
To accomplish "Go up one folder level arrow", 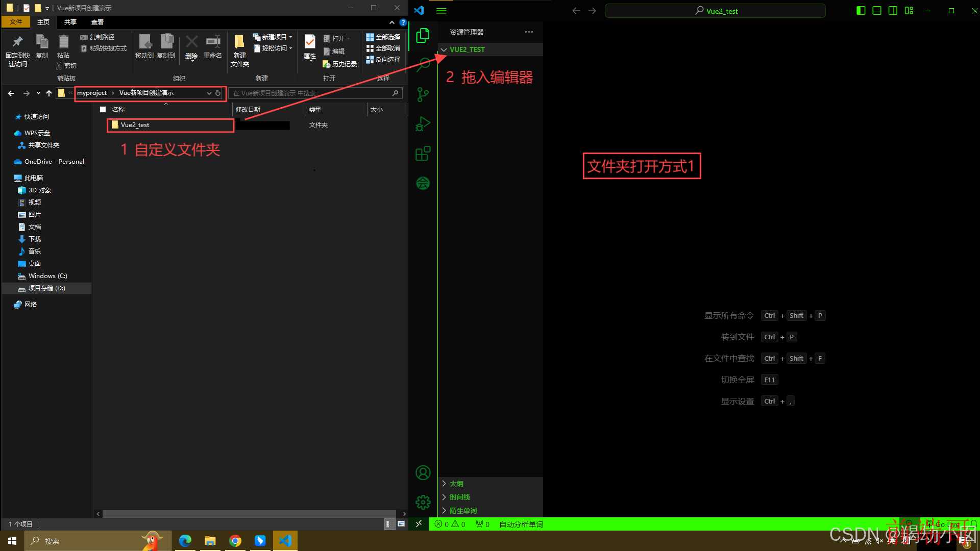I will [49, 93].
